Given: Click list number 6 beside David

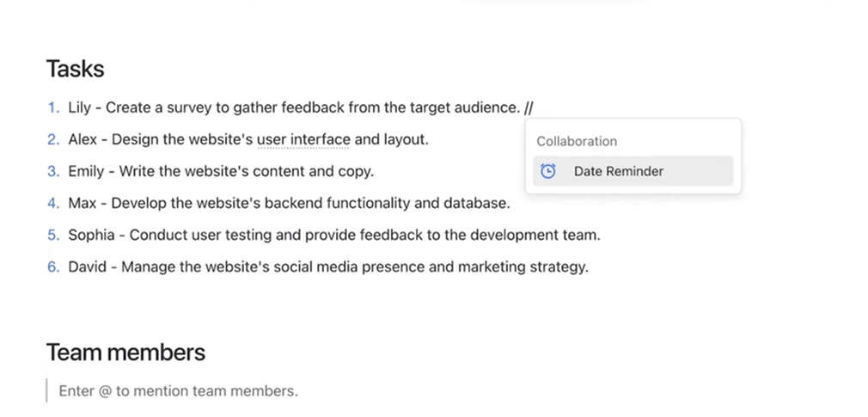Looking at the screenshot, I should (53, 267).
